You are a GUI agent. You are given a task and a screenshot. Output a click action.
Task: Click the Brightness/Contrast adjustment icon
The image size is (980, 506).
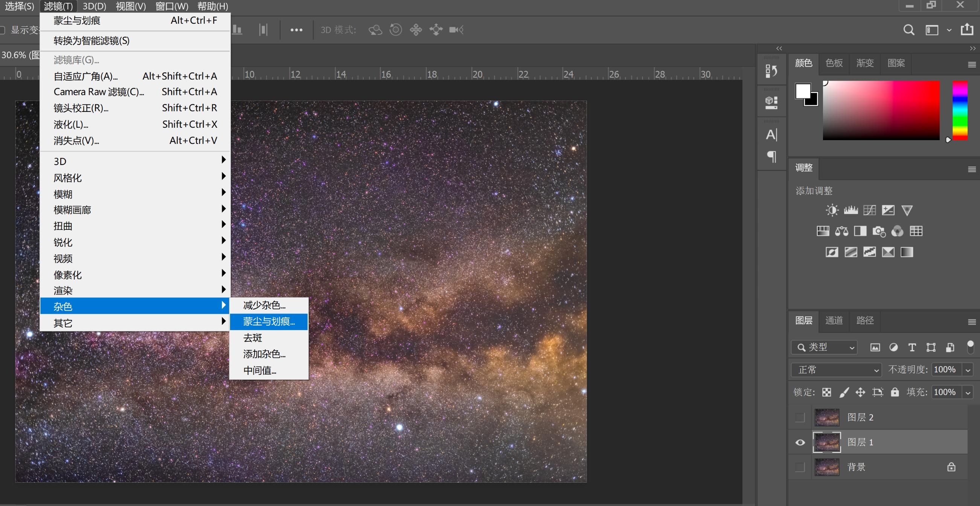tap(832, 210)
